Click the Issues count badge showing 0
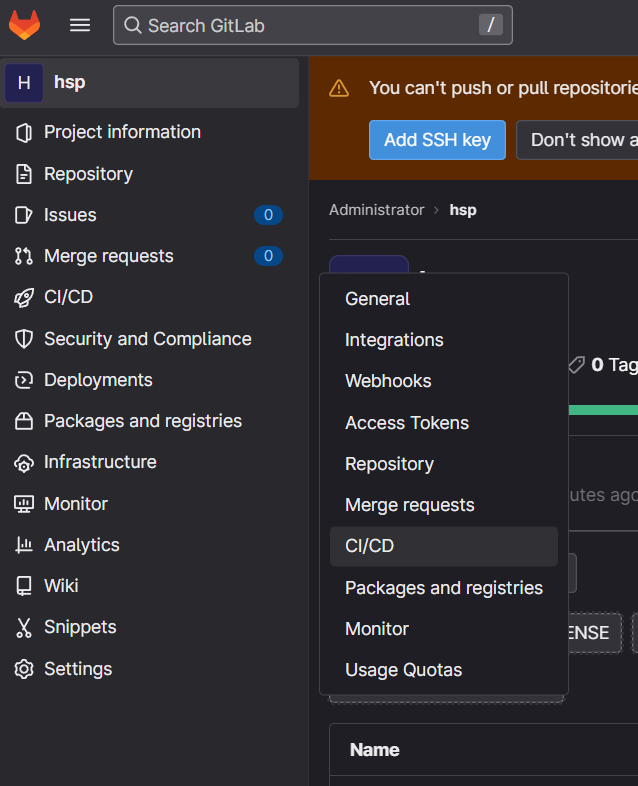 (268, 215)
